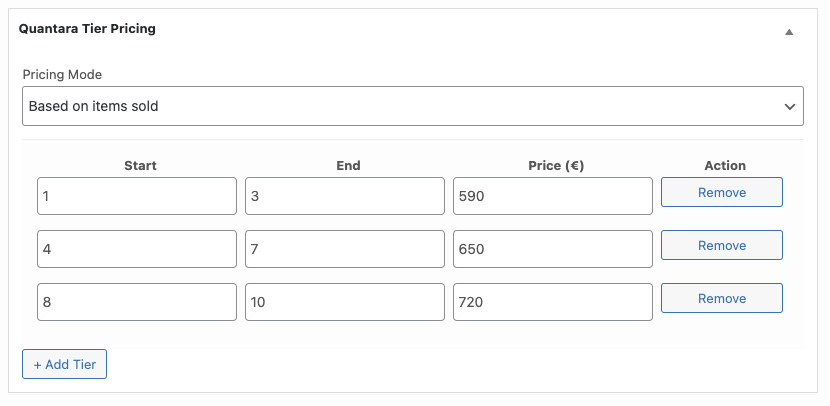Focus the End field containing 3
Screen dimensions: 830x406
click(x=344, y=196)
